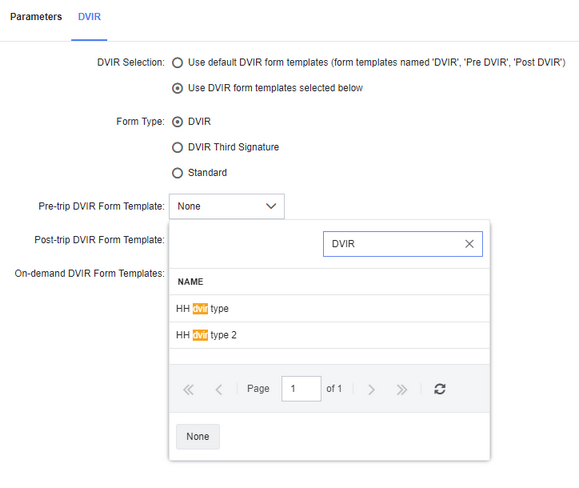Select Use DVIR form templates selected below
Screen dimensions: 579x488
[177, 88]
